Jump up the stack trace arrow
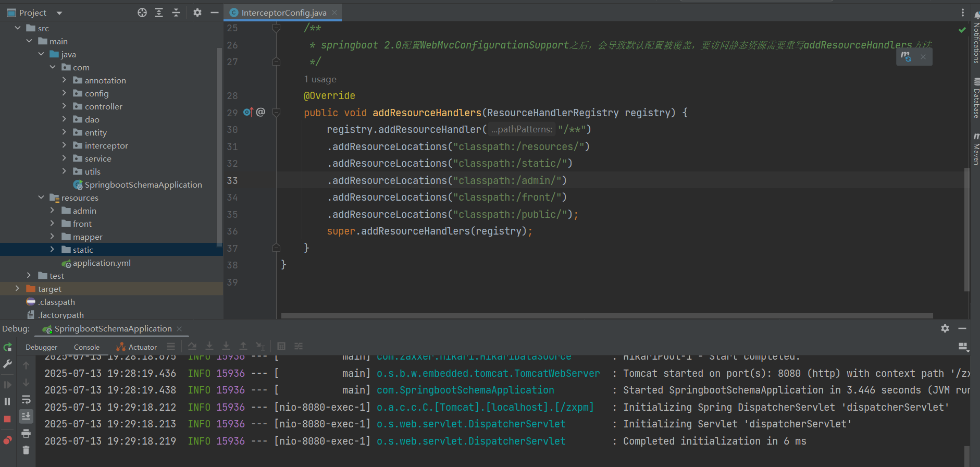980x467 pixels. click(x=26, y=365)
